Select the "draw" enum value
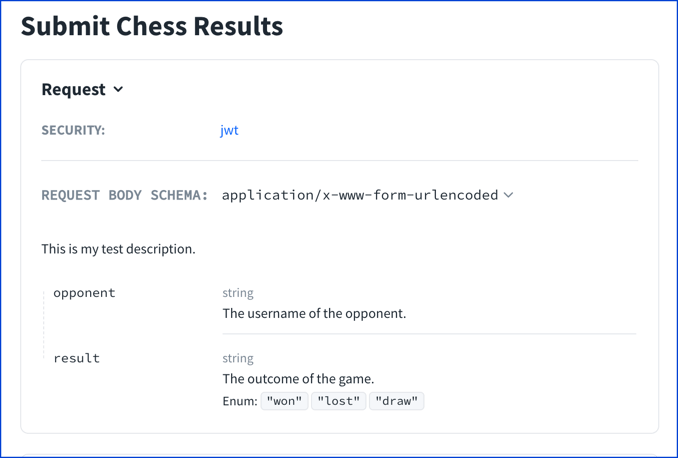This screenshot has height=458, width=678. tap(397, 401)
